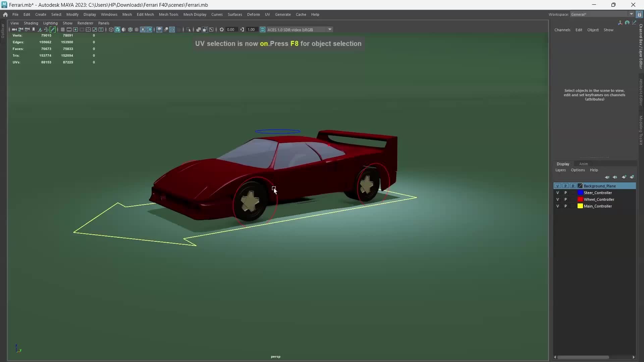Open the Layers menu in Layer Editor
Viewport: 644px width, 362px height.
tap(560, 170)
